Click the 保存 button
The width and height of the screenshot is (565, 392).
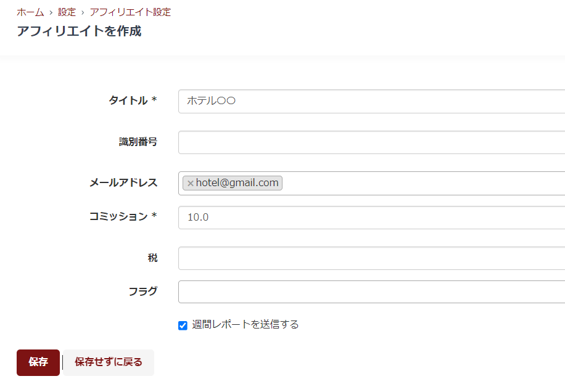[x=38, y=362]
